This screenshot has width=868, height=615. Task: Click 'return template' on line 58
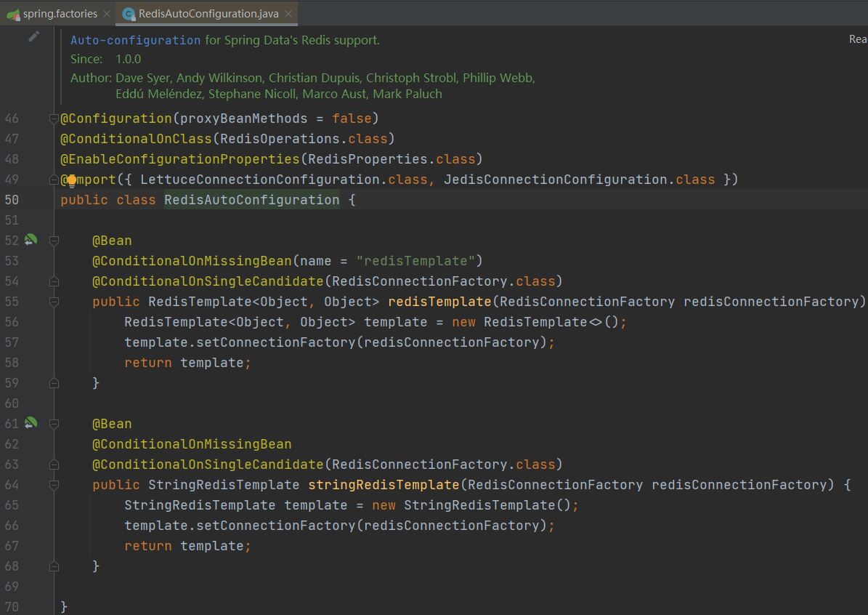(184, 363)
